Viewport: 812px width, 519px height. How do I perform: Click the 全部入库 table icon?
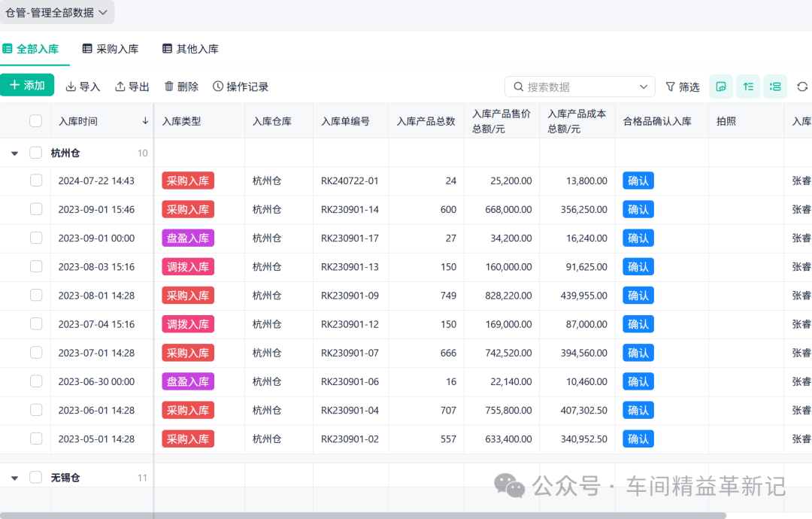(8, 49)
